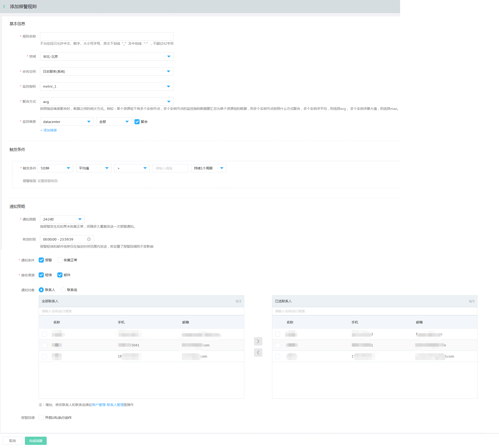Enable 开启URL执行动作 callback option
This screenshot has width=499, height=448.
pos(41,418)
